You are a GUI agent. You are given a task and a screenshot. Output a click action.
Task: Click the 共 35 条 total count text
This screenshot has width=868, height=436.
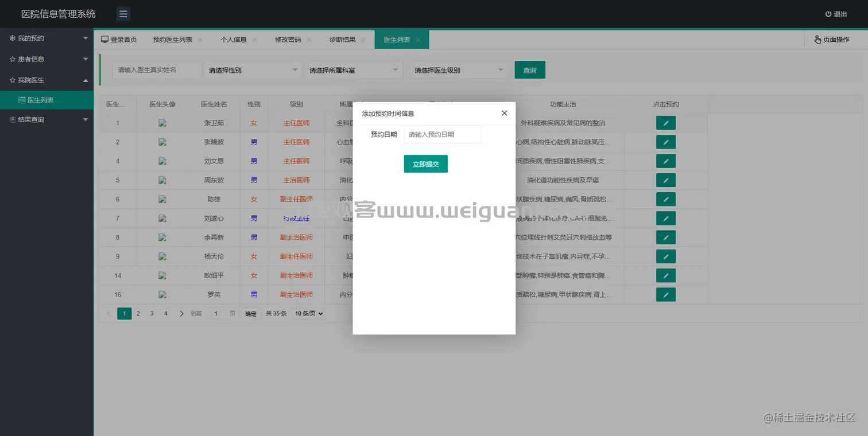276,314
